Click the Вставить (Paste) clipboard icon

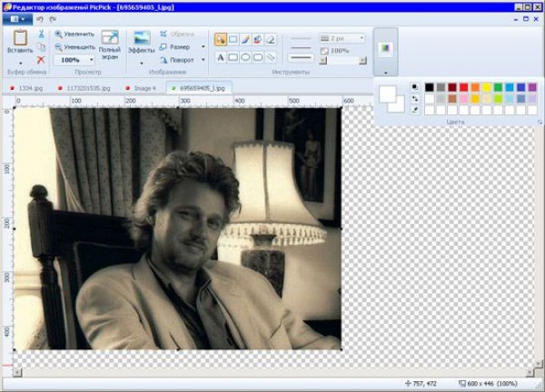point(20,38)
